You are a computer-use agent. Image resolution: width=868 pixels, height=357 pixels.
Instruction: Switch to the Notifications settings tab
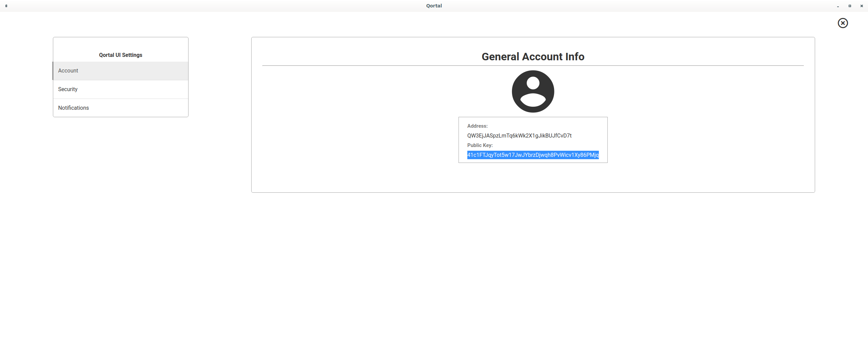click(x=121, y=108)
